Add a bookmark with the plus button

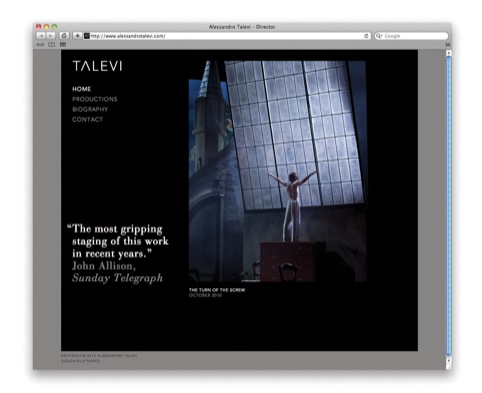[x=77, y=36]
